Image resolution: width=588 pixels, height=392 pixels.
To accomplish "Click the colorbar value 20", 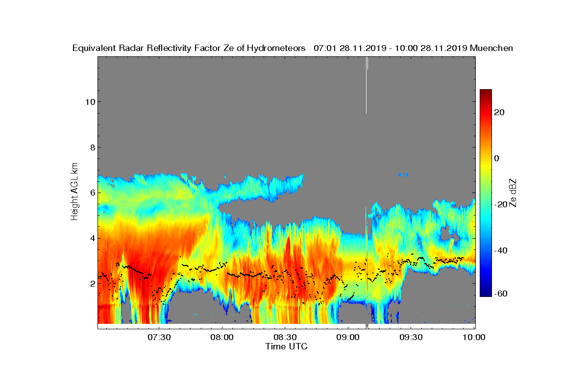I will coord(500,112).
